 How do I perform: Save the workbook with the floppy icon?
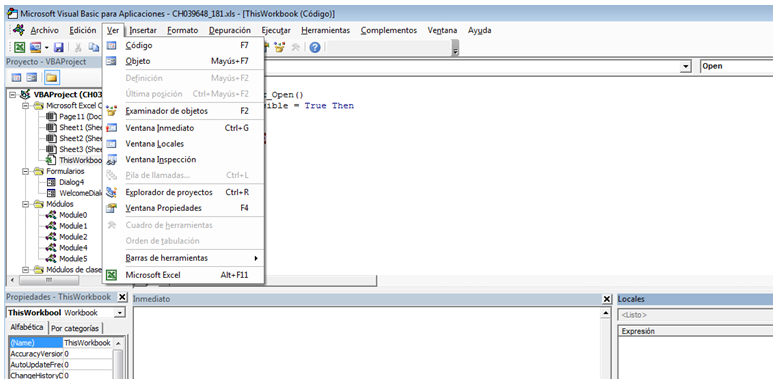click(58, 47)
